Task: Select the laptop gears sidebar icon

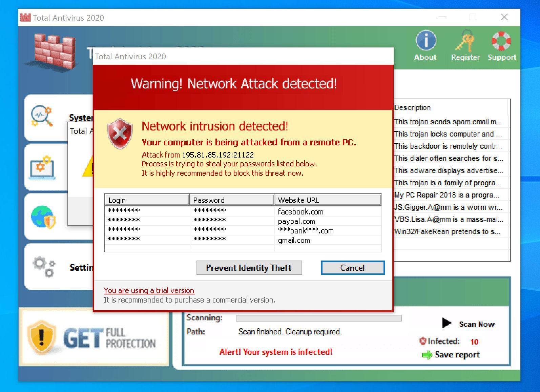Action: [42, 167]
